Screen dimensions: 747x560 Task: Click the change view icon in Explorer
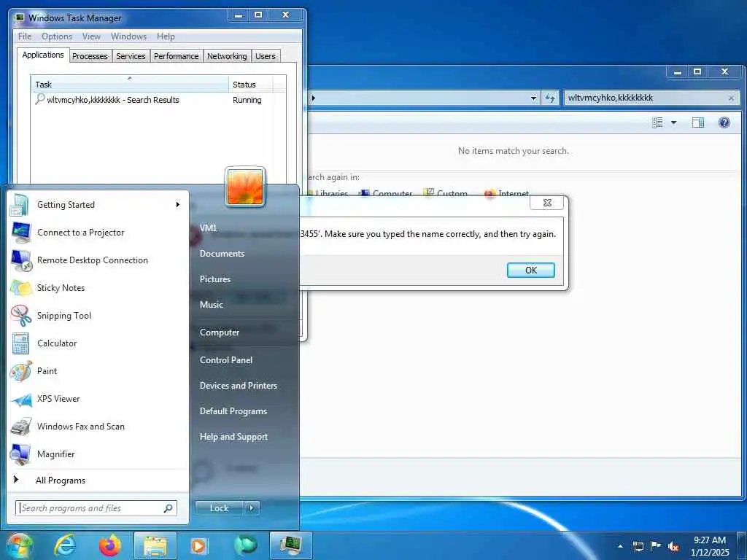[x=657, y=122]
